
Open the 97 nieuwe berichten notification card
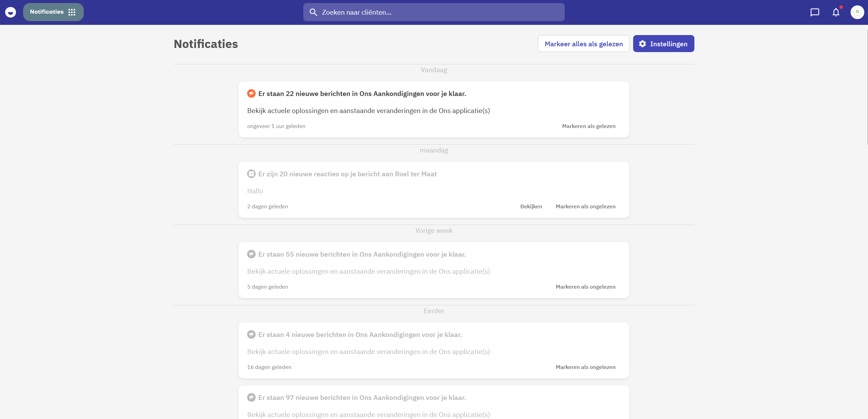(x=434, y=402)
